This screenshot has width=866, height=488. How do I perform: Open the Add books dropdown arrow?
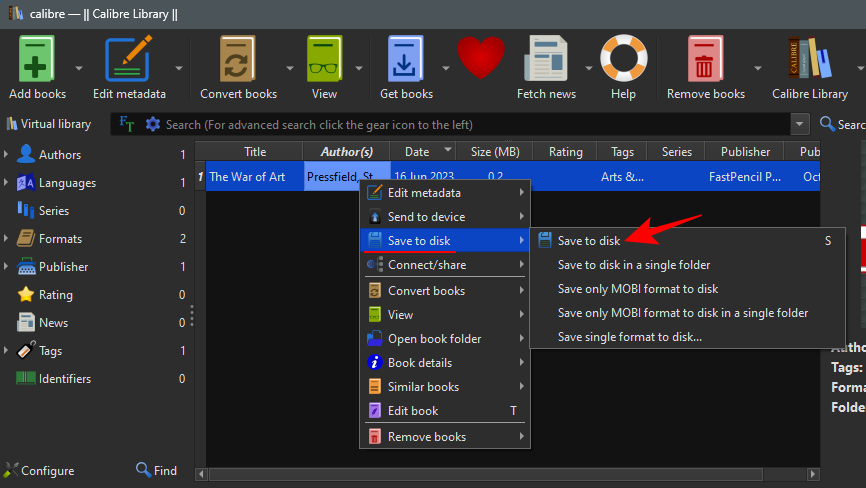coord(79,68)
